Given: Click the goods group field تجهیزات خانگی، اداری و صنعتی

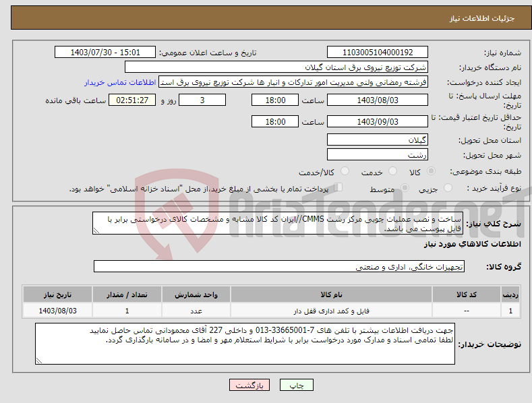Looking at the screenshot, I should pyautogui.click(x=279, y=266).
